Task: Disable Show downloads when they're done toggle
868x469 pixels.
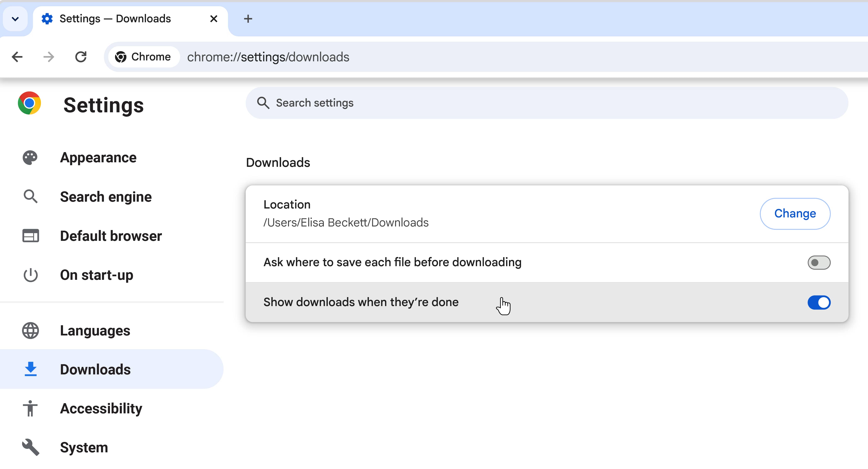Action: click(819, 303)
